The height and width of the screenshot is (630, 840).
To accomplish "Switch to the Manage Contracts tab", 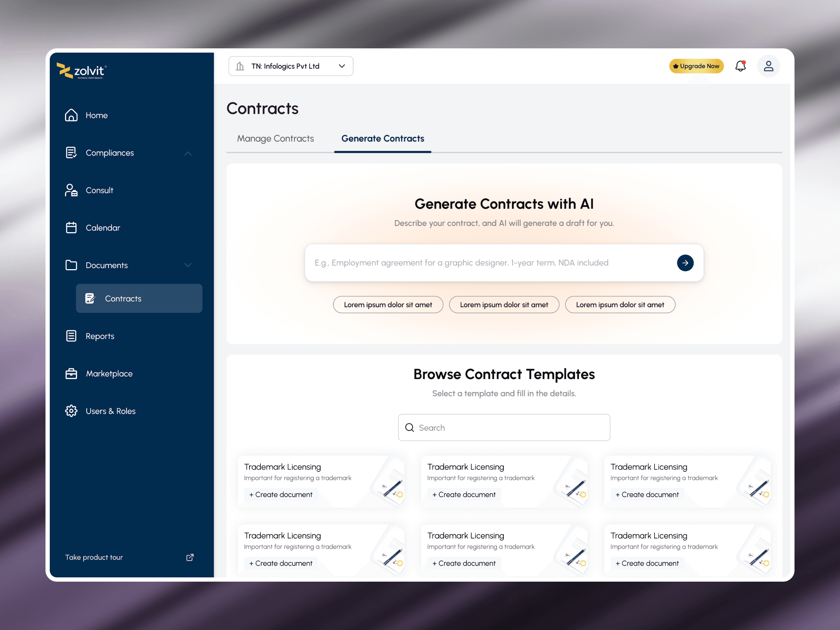I will point(275,139).
